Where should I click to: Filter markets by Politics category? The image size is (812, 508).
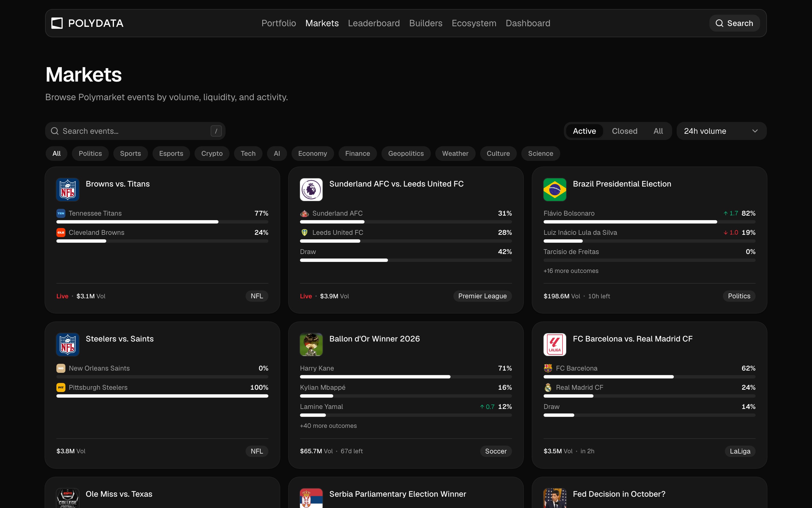(x=90, y=154)
